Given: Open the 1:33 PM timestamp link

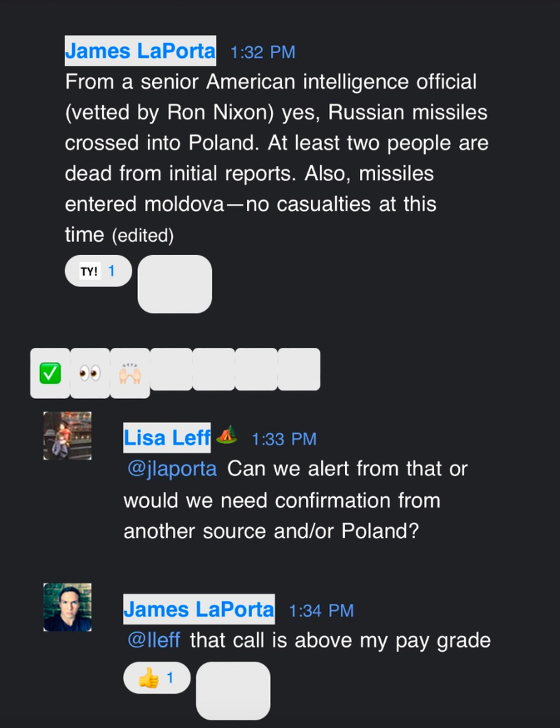Looking at the screenshot, I should click(283, 439).
